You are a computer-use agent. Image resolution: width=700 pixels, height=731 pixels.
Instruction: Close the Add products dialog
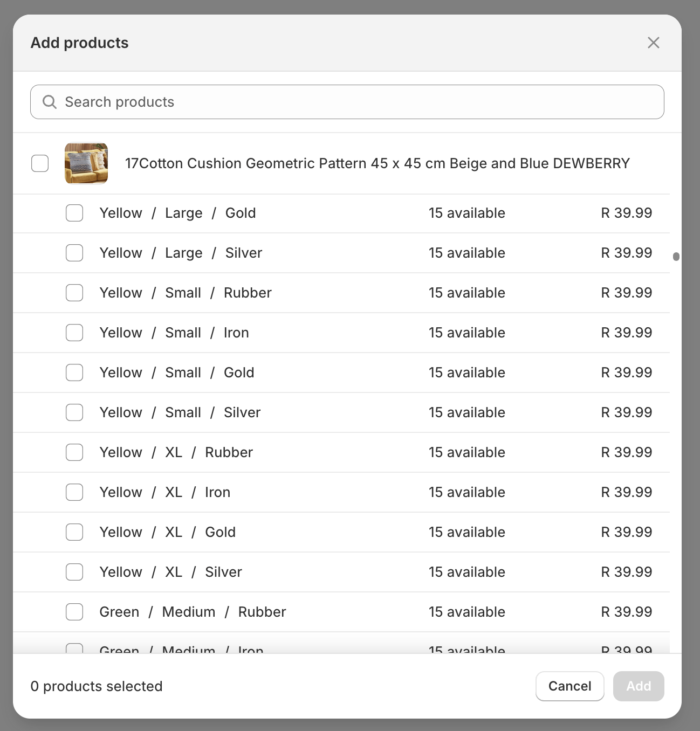[x=653, y=43]
